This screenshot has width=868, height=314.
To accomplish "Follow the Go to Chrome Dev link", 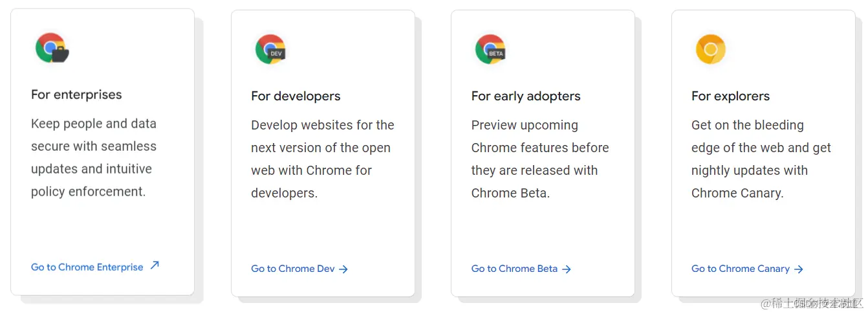I will [293, 269].
